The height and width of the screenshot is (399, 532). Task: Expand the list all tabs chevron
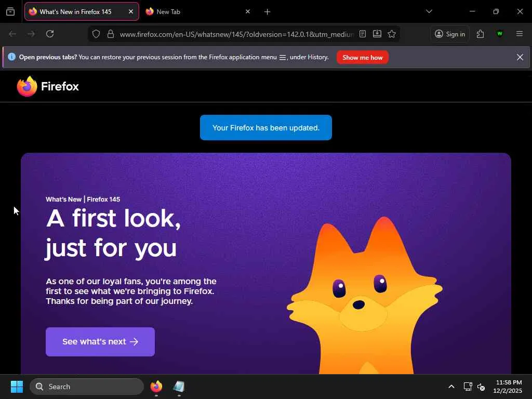pyautogui.click(x=429, y=11)
